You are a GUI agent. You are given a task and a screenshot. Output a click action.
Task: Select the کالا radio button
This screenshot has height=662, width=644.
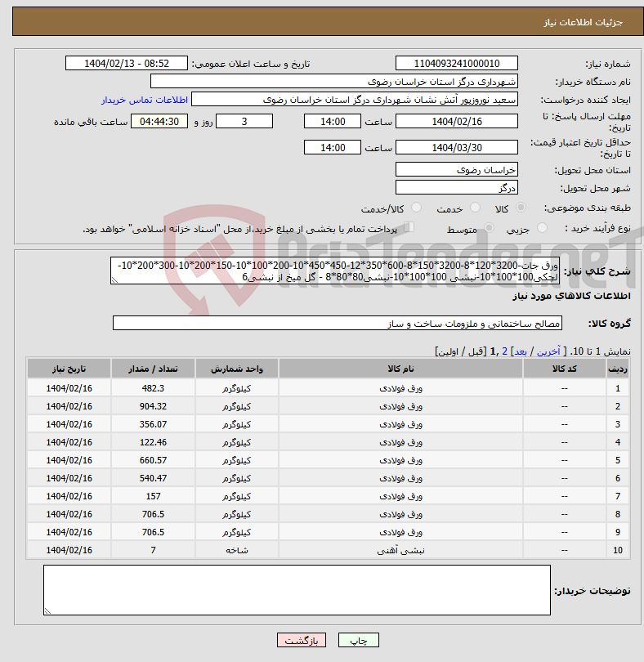(x=521, y=208)
